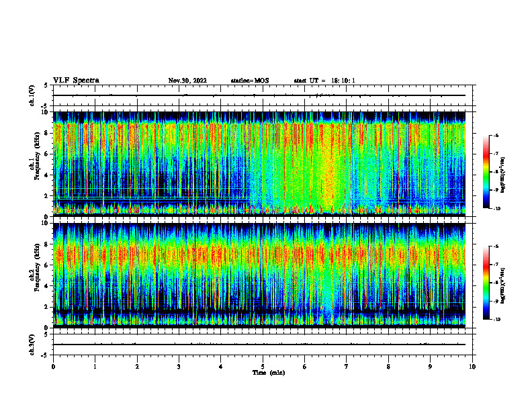Screen dimensions: 532x411
Task: Click the ch.1 color scale bar
Action: [486, 172]
